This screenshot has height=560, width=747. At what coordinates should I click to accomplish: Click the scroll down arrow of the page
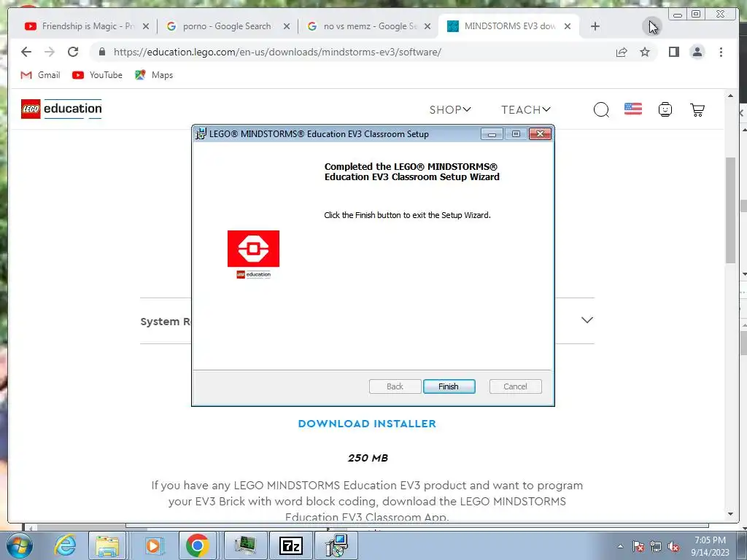click(x=730, y=514)
